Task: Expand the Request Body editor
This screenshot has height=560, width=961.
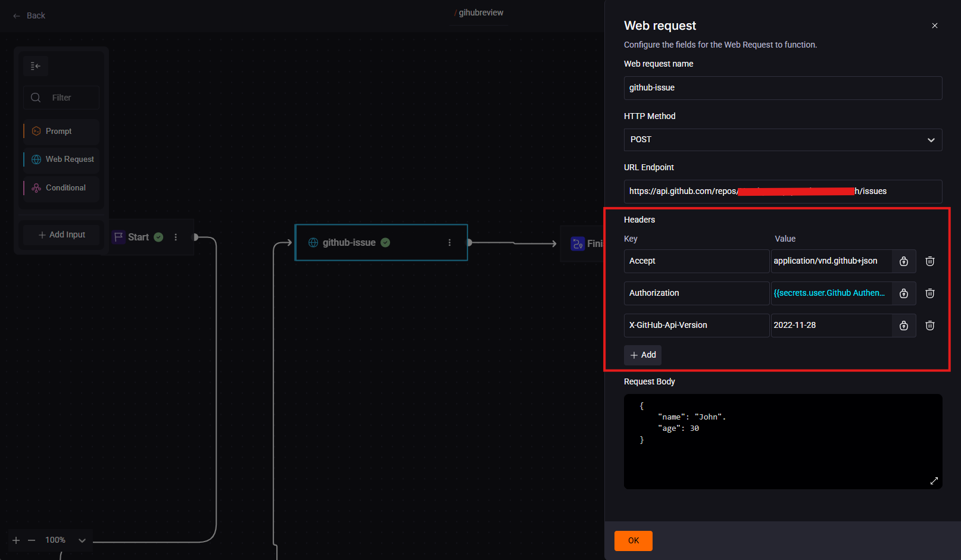Action: [x=934, y=480]
